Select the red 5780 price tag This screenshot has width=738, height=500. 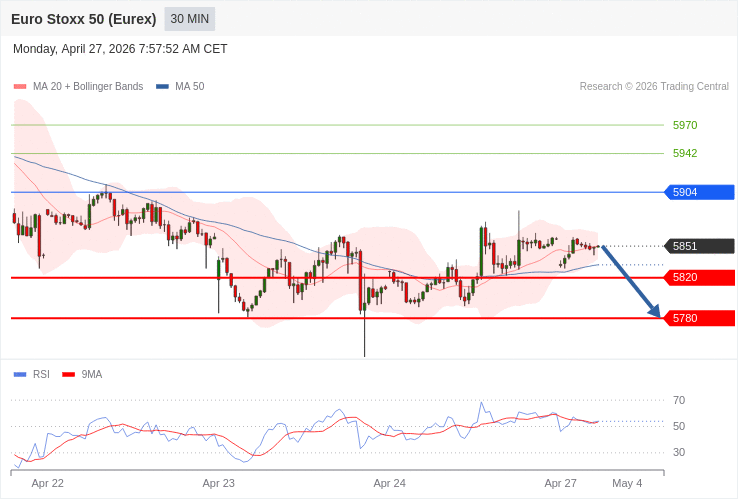699,318
